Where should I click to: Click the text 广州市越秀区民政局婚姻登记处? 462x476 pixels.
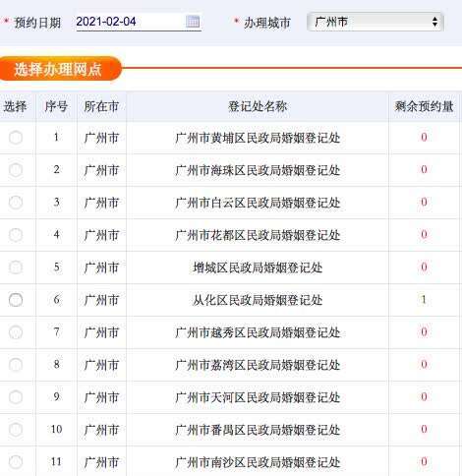(258, 332)
